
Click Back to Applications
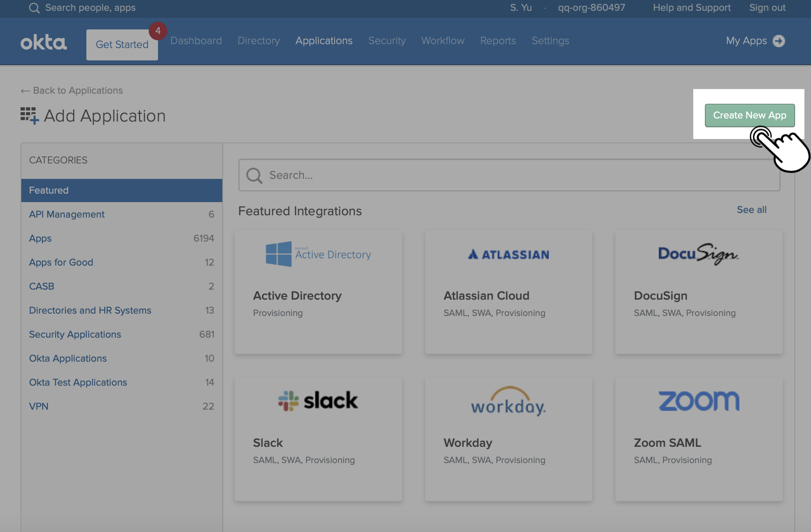coord(71,90)
